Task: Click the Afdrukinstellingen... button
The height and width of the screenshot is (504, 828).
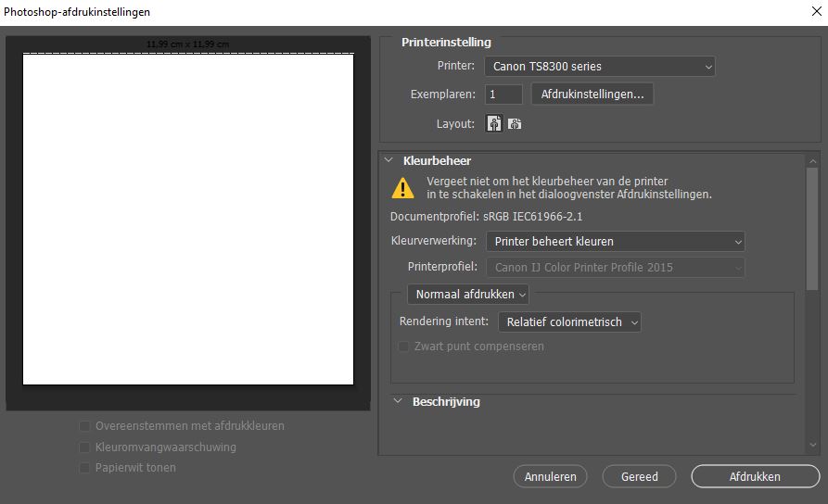Action: pyautogui.click(x=592, y=94)
